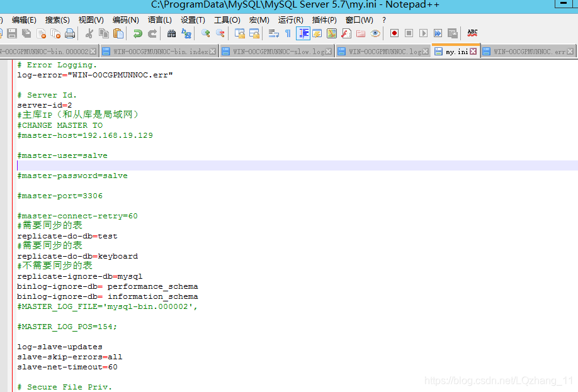
Task: Switch to WIN-O0CGPMUNNOC-bin.index tab
Action: click(x=161, y=52)
